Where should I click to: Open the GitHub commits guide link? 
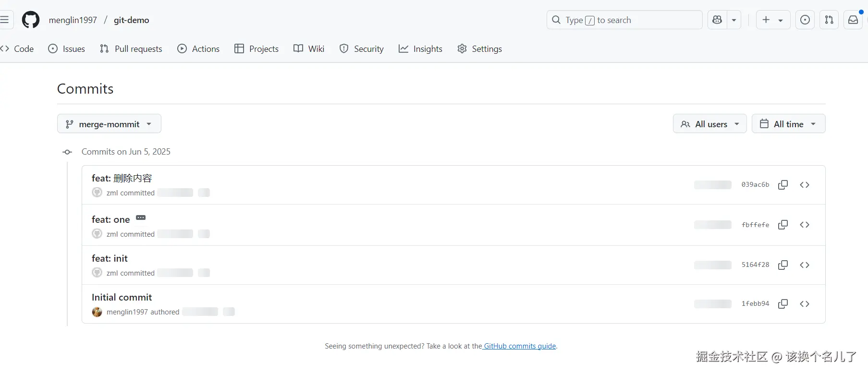[x=520, y=346]
